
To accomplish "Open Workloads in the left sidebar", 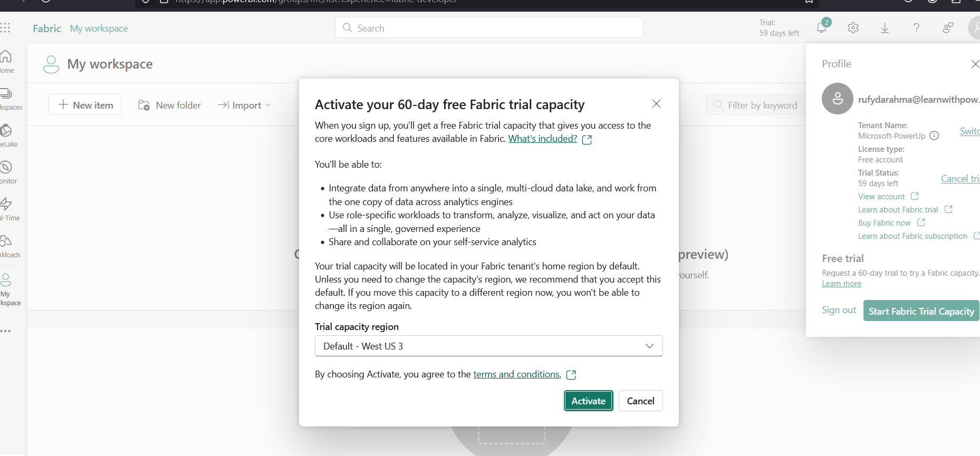I will tap(9, 247).
